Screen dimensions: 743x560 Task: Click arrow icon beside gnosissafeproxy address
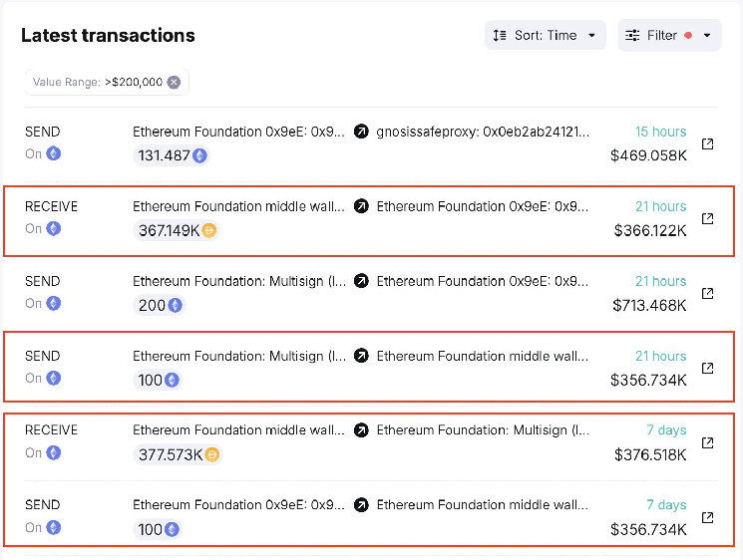coord(361,132)
